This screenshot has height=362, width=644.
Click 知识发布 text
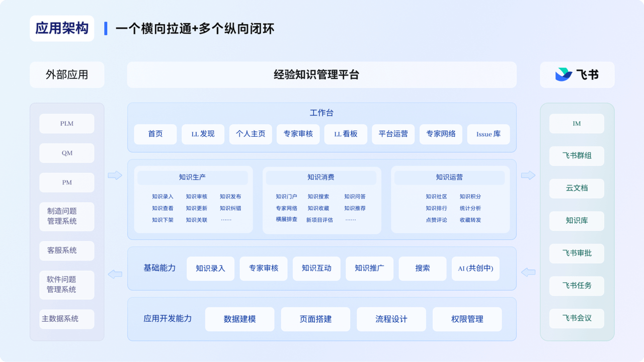tap(230, 197)
